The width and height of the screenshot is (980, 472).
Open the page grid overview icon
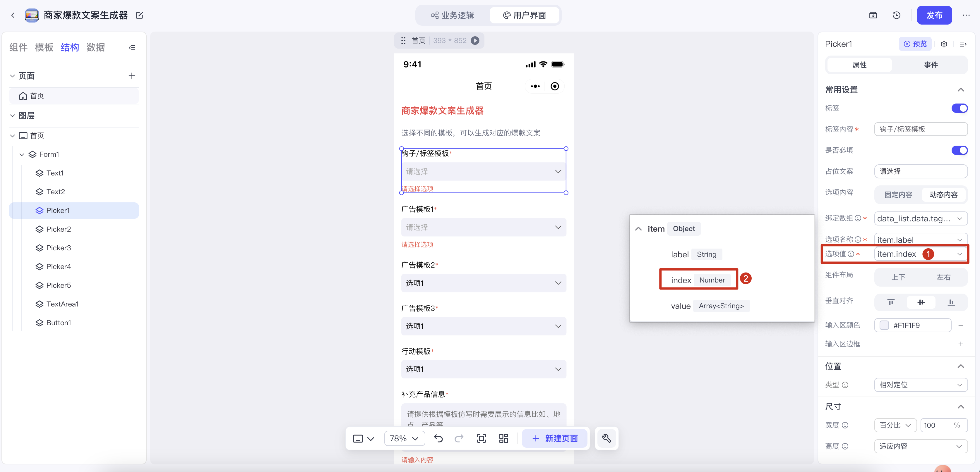click(x=503, y=439)
